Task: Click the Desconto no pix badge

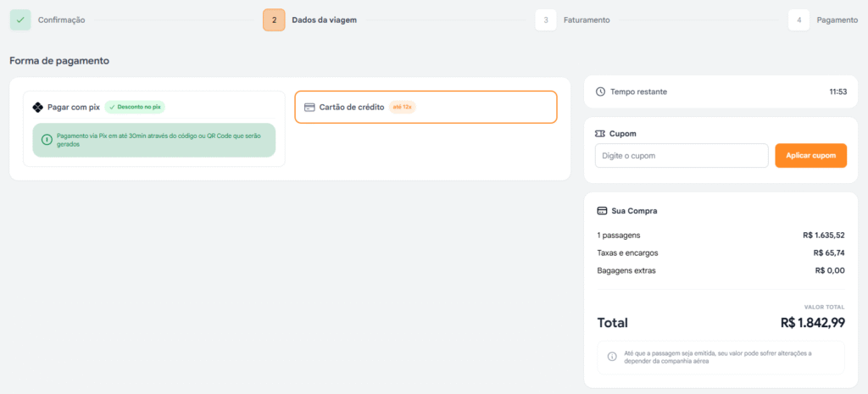Action: click(135, 108)
